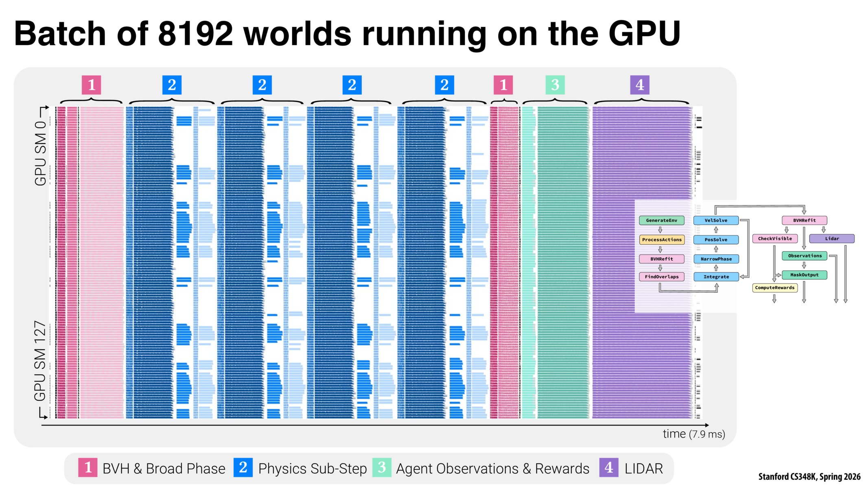
Task: Click the 'time (7.9 ms)' axis label
Action: tap(694, 434)
